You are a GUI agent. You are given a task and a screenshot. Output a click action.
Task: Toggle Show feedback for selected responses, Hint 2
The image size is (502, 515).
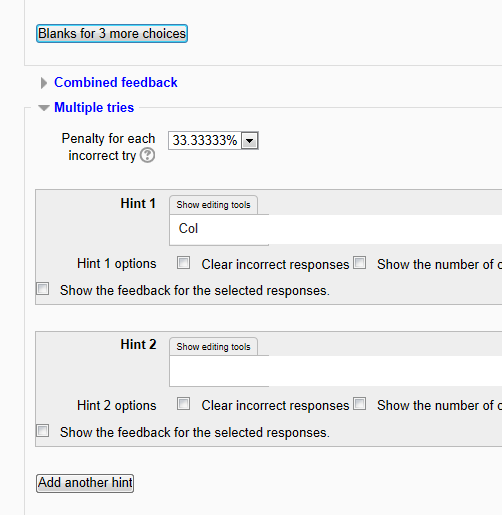pos(43,431)
